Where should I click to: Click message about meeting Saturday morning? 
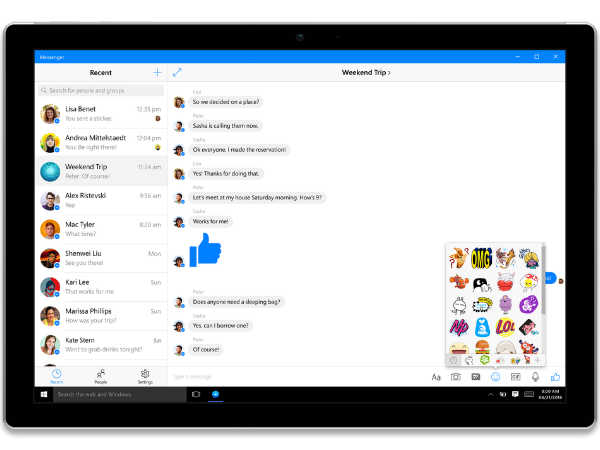tap(257, 197)
